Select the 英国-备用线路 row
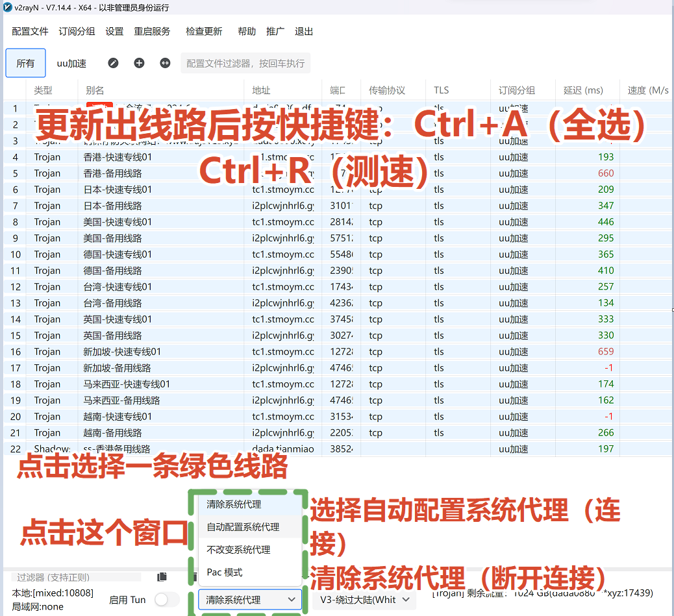Screen dimensions: 674x616 point(337,336)
